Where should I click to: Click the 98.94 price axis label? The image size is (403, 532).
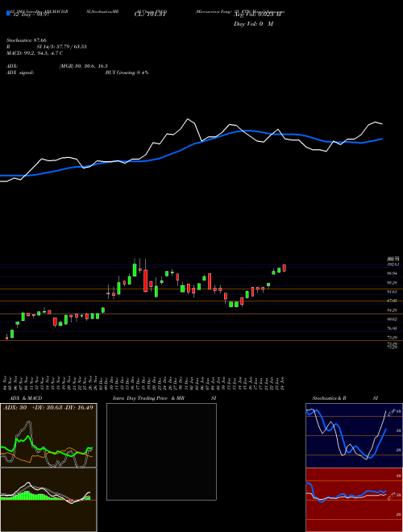[x=393, y=273]
